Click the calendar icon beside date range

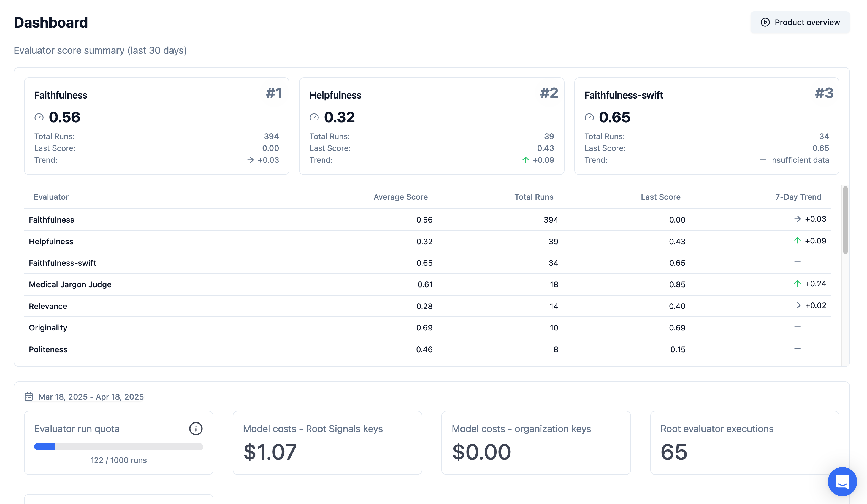pyautogui.click(x=29, y=397)
